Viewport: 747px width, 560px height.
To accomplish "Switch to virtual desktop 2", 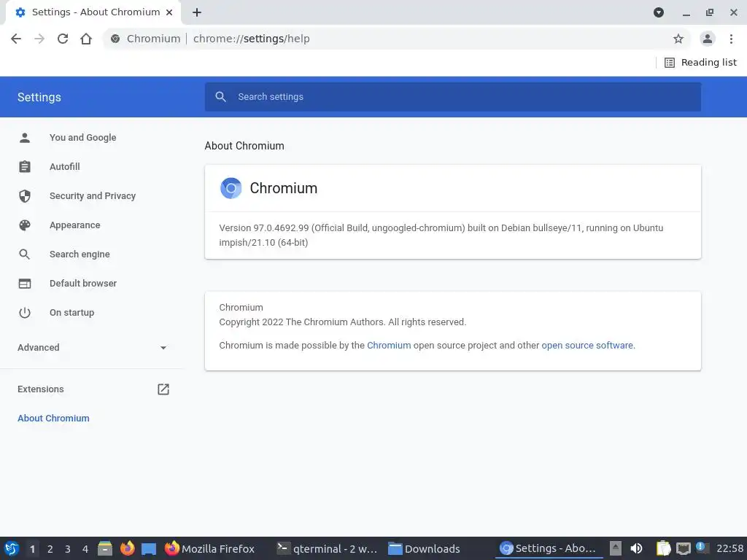I will click(50, 549).
